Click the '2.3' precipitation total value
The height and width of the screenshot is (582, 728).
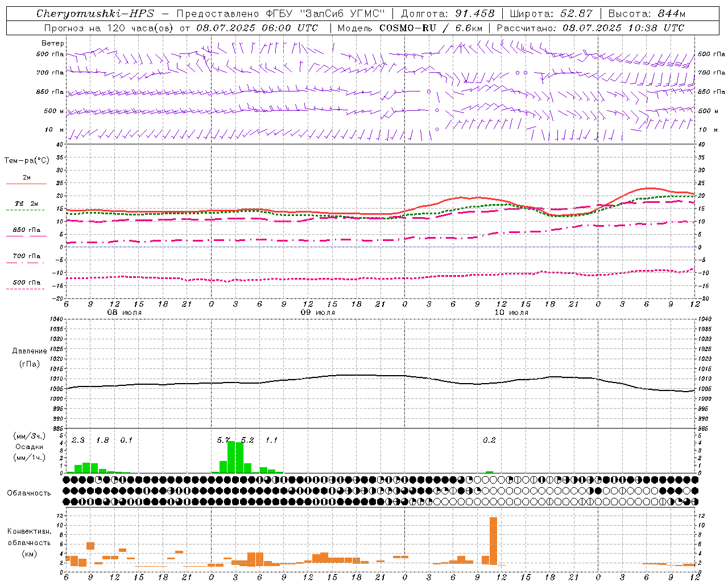pyautogui.click(x=78, y=440)
